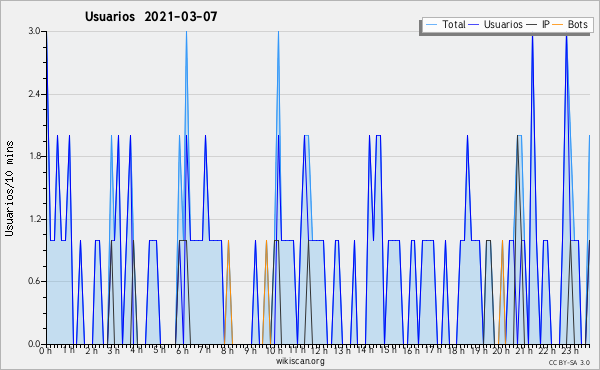Image resolution: width=600 pixels, height=370 pixels.
Task: Click the '22 h' x-axis label
Action: (546, 350)
